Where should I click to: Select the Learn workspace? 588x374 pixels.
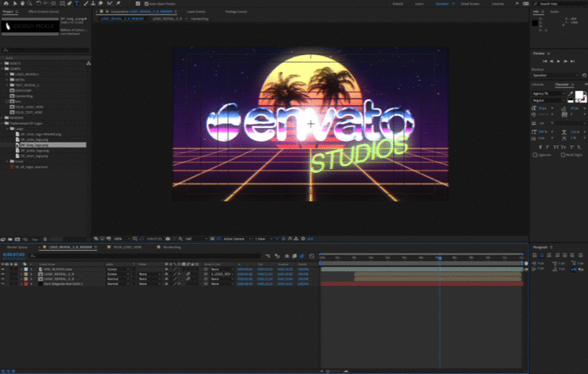(419, 4)
